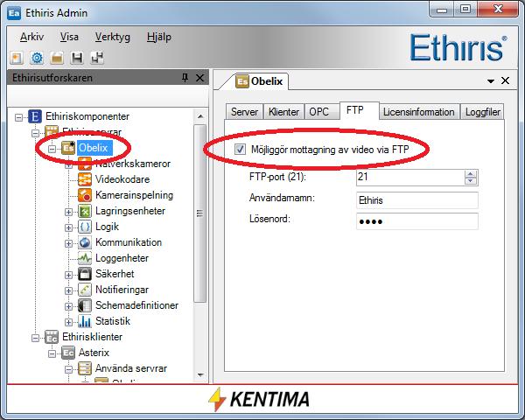Collapse the Ethirisservrar node
The image size is (525, 420).
pyautogui.click(x=35, y=133)
